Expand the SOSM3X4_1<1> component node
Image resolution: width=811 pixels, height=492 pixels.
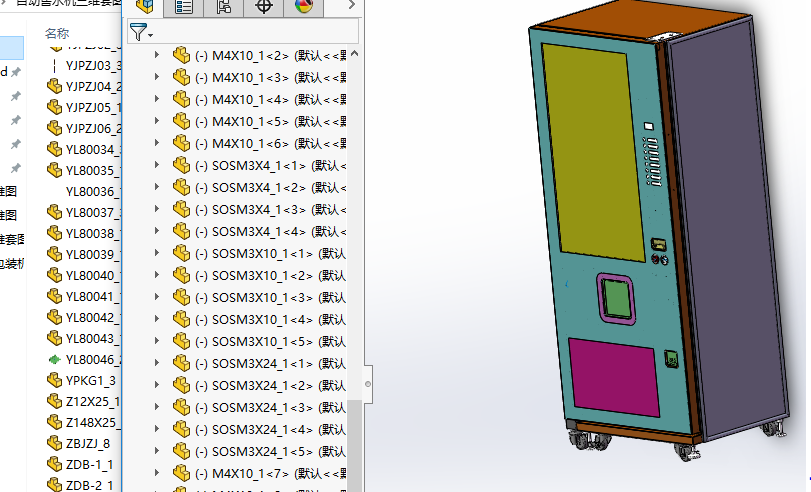coord(157,165)
